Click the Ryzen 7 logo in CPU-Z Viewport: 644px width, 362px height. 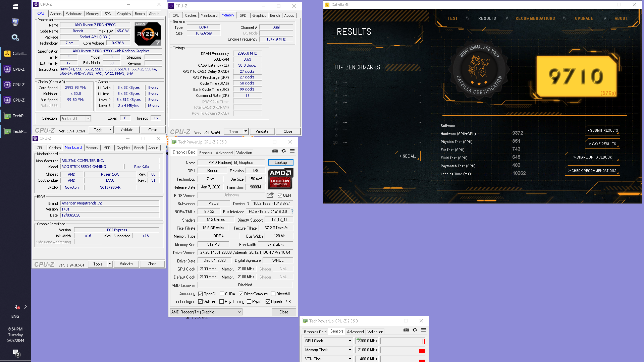pos(148,34)
